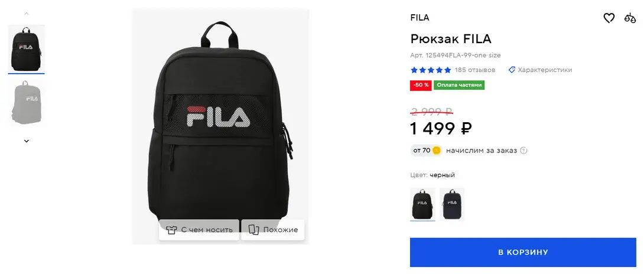Show previous thumbnails with up chevron
The height and width of the screenshot is (274, 644).
(x=26, y=14)
